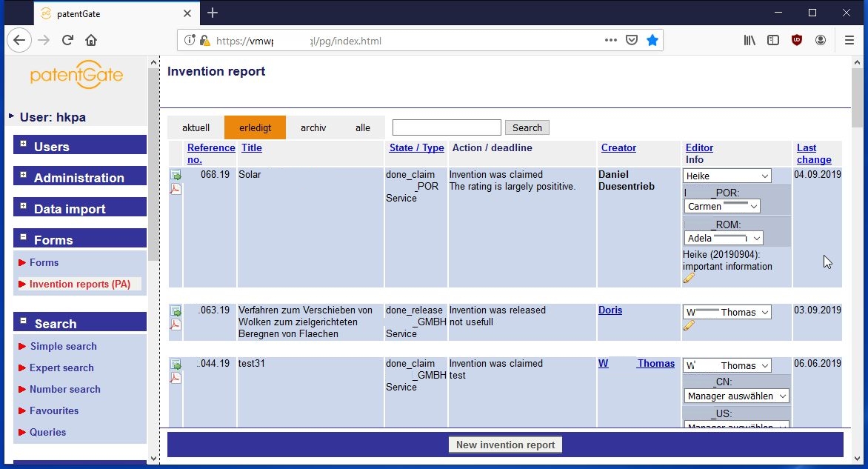This screenshot has width=868, height=469.
Task: Open the Firefox hamburger menu
Action: (x=849, y=41)
